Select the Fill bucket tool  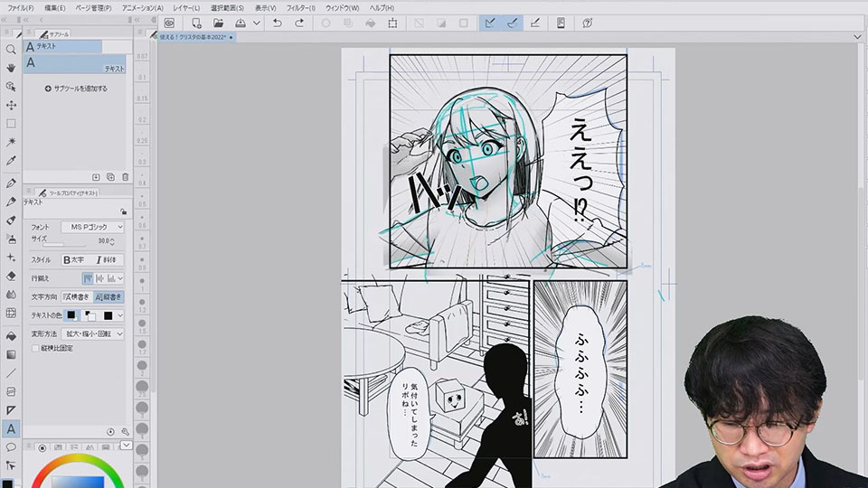[11, 336]
